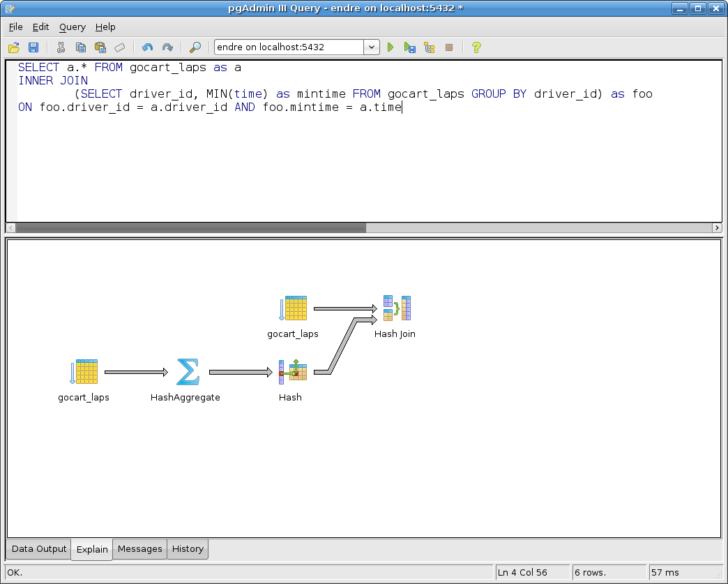
Task: Select the Hash Join node in plan
Action: point(396,308)
